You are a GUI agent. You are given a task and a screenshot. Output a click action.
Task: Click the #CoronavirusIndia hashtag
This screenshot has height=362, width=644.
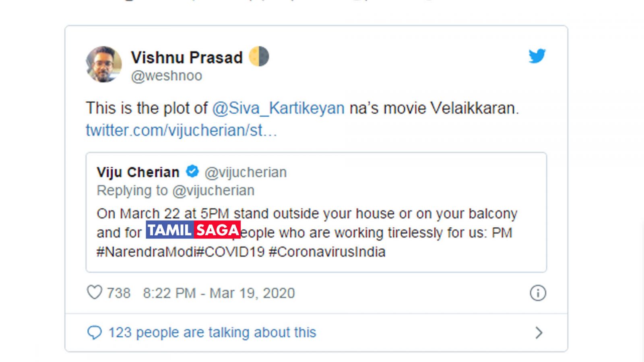[327, 252]
